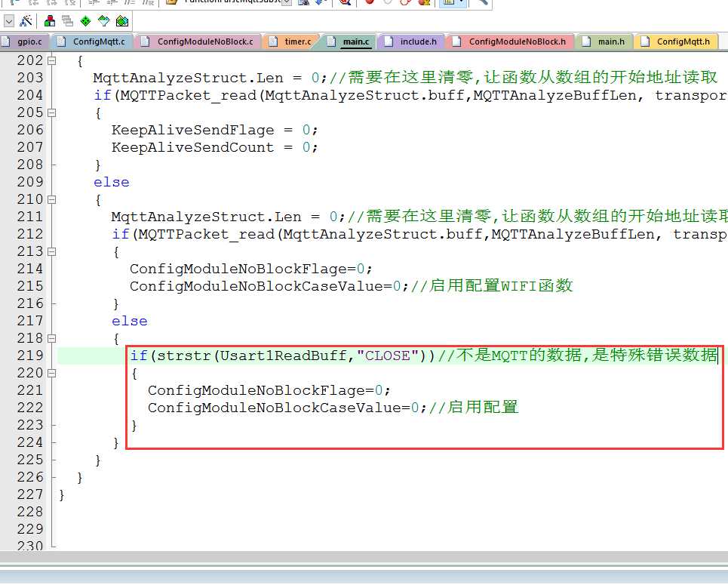Collapse the strstr if block at line 220
The image size is (728, 585).
pyautogui.click(x=52, y=373)
